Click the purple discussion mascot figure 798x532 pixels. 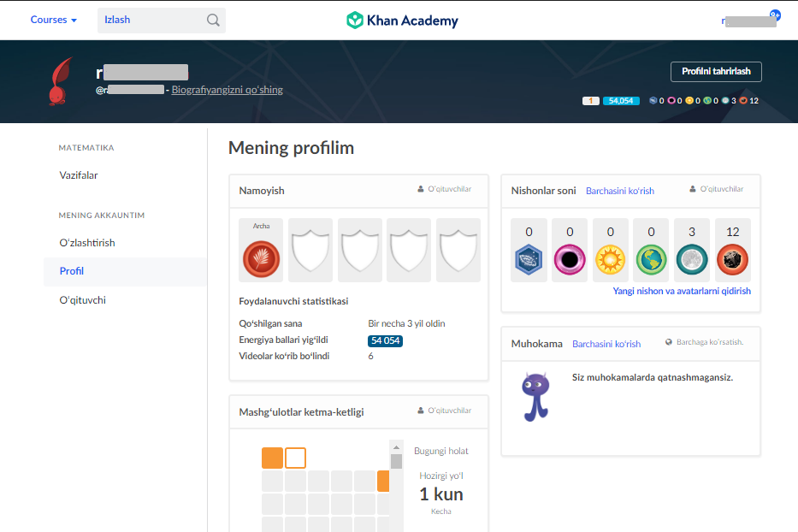(x=535, y=397)
